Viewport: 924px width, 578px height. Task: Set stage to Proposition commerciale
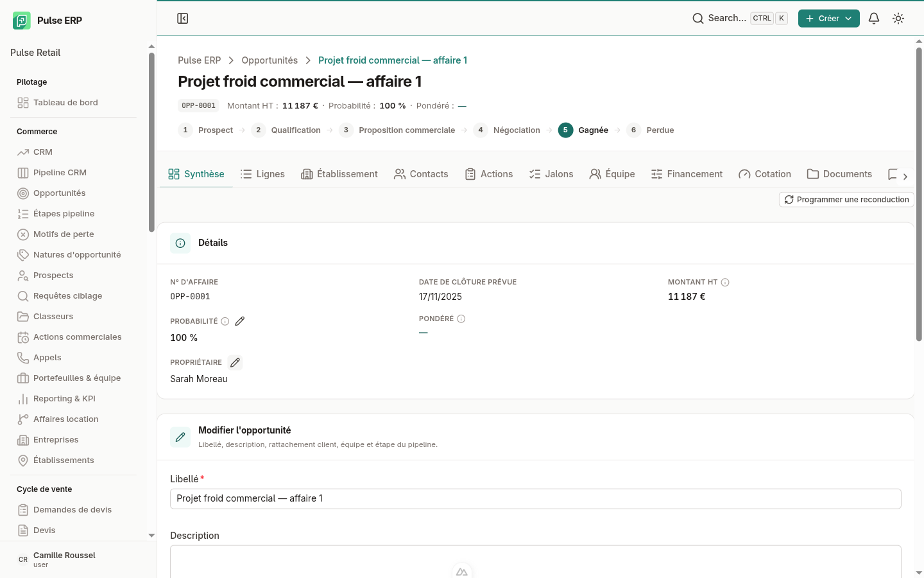tap(397, 130)
